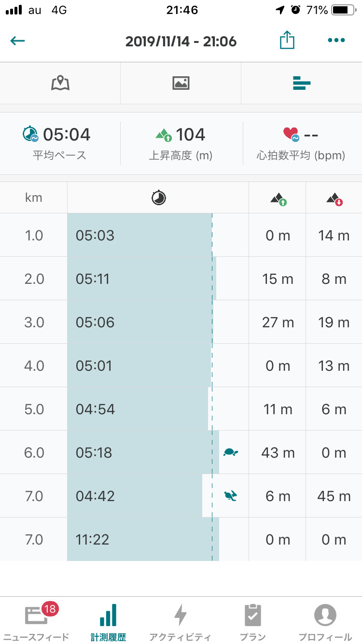Screen dimensions: 362x644
Task: Tap the stopwatch pace column header
Action: [158, 197]
